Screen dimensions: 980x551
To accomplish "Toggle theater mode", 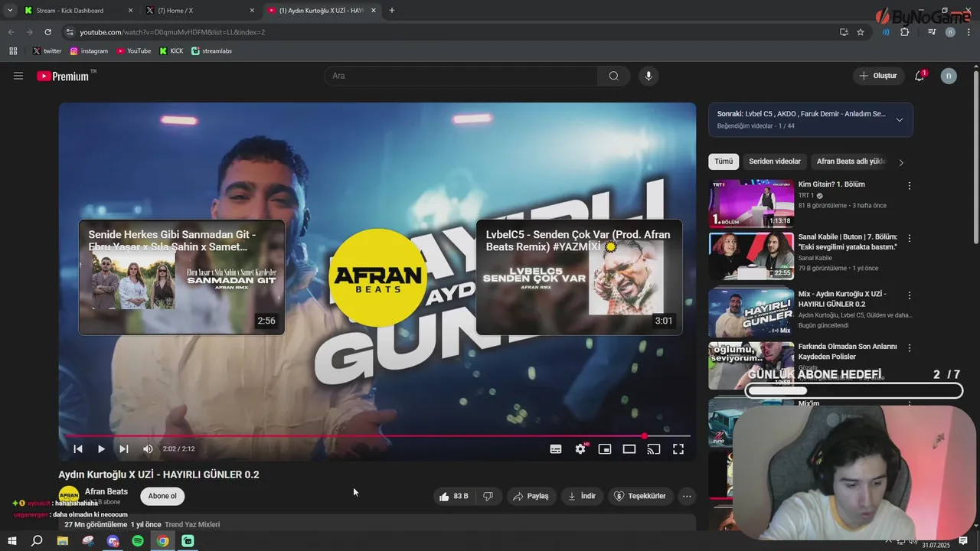I will 629,449.
